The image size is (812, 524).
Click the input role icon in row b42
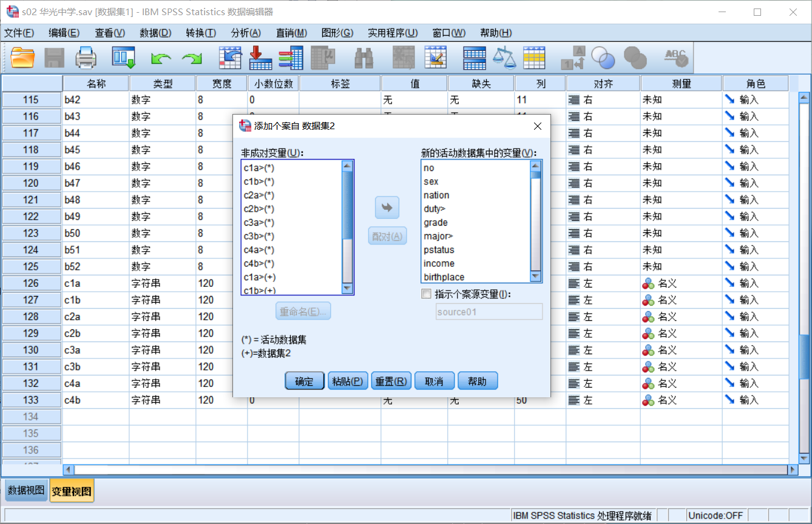click(729, 100)
